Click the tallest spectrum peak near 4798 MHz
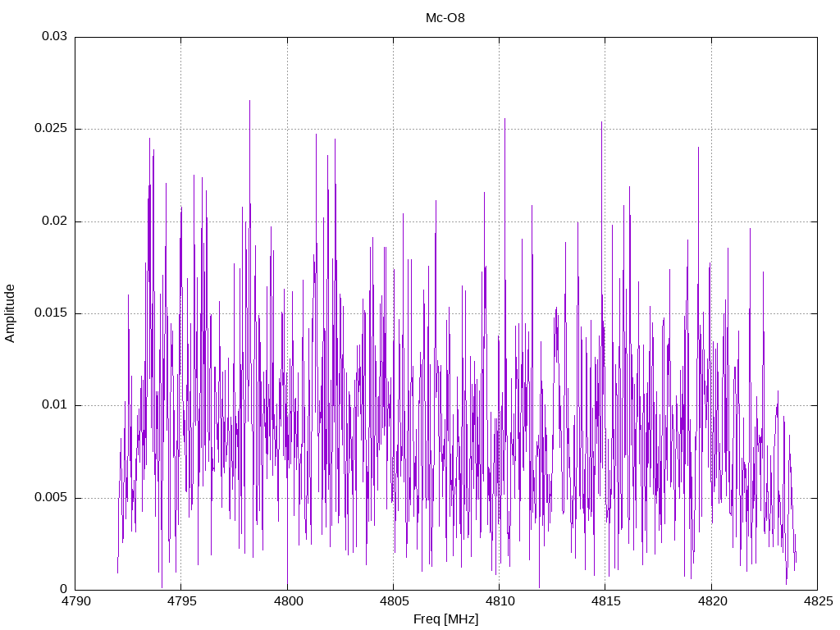 coord(249,101)
